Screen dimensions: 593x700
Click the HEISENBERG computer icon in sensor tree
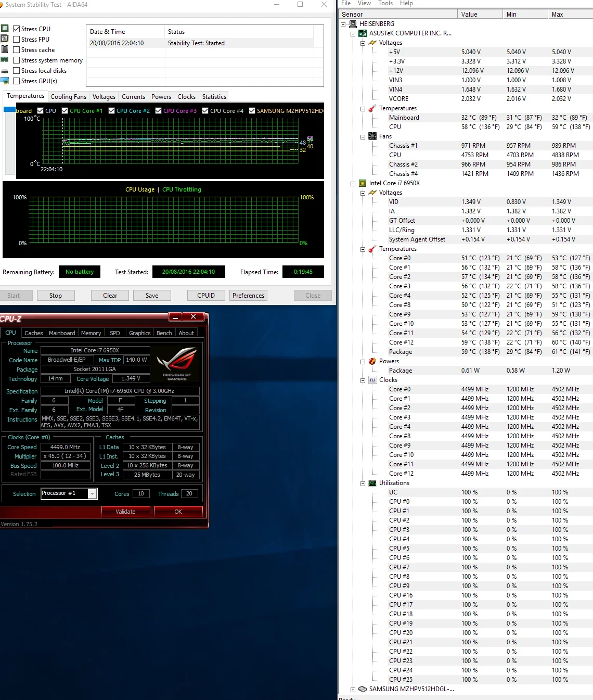click(x=353, y=24)
